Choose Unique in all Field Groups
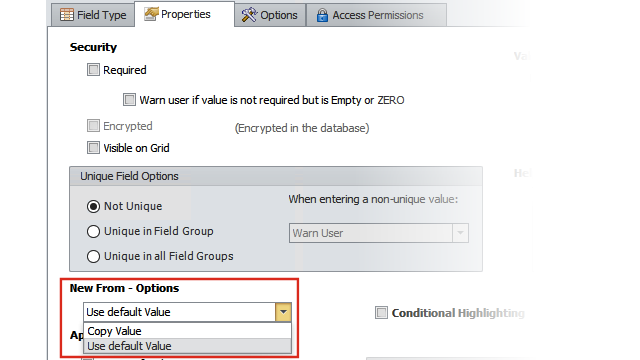This screenshot has width=640, height=360. [x=93, y=256]
